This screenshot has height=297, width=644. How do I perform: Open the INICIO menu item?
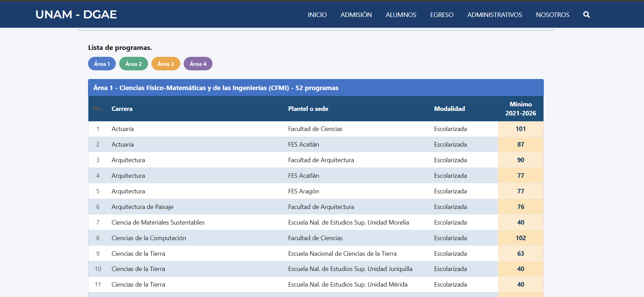(317, 15)
